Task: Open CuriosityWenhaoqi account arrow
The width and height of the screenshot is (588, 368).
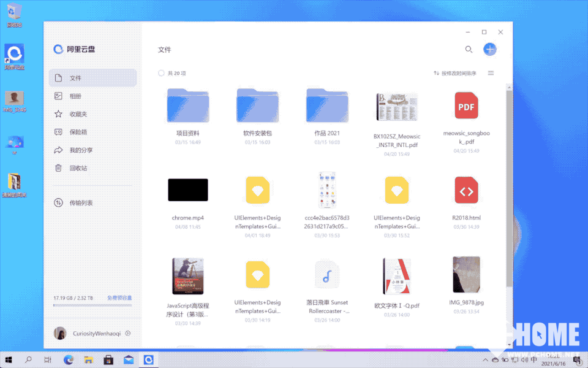Action: [128, 333]
